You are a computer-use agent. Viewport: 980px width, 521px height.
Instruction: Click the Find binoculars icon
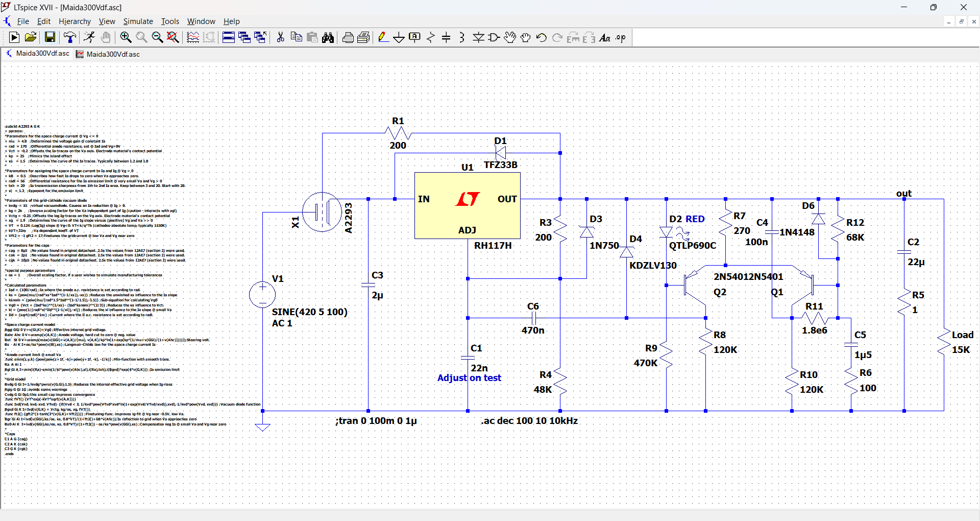[x=328, y=37]
